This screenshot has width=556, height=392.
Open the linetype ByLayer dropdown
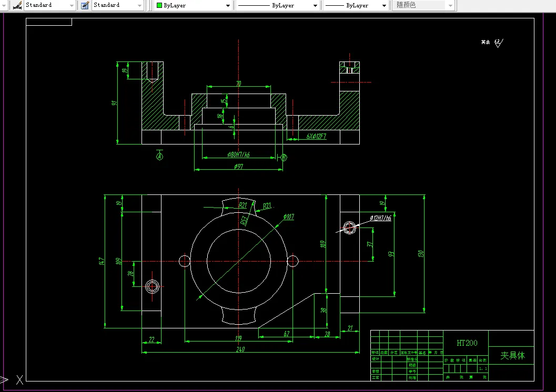click(x=277, y=5)
